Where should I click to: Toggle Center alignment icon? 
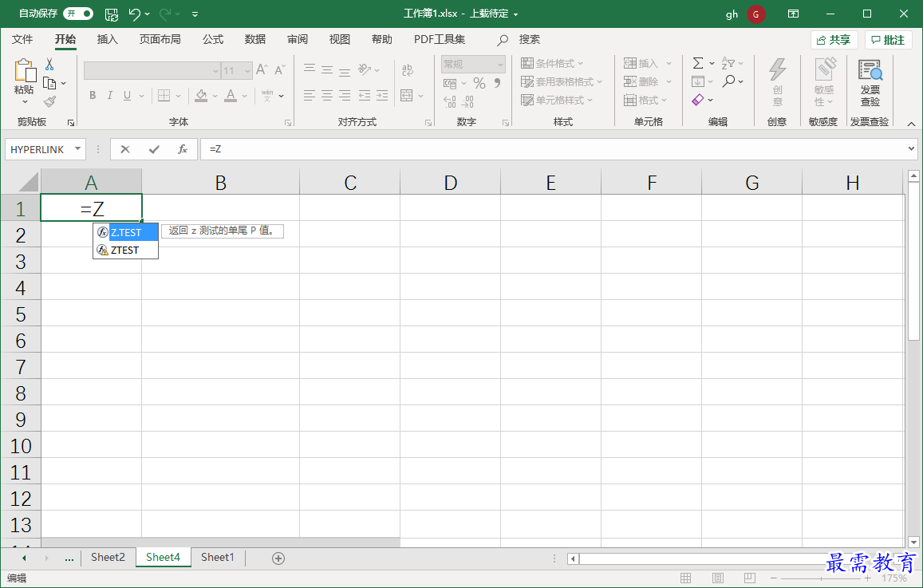coord(327,96)
